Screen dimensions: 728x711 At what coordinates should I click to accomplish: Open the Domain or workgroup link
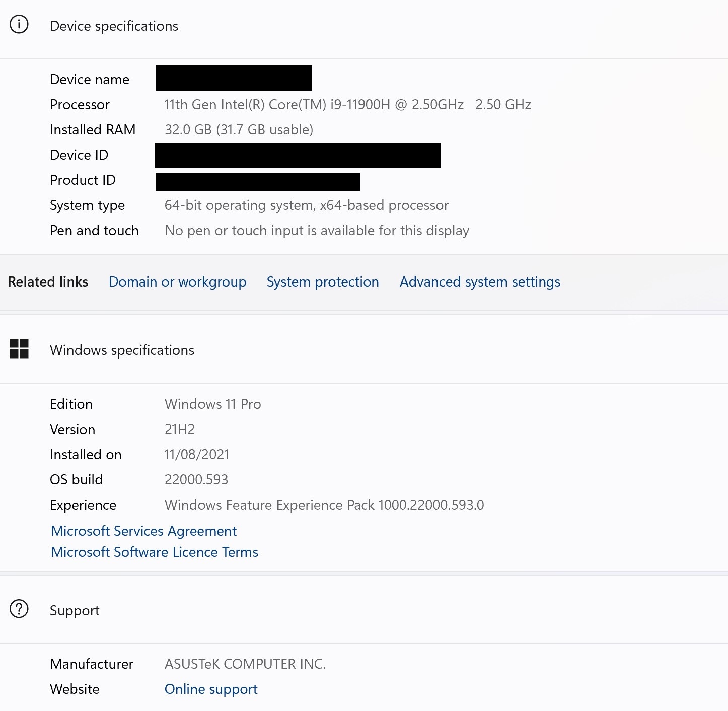click(x=177, y=282)
